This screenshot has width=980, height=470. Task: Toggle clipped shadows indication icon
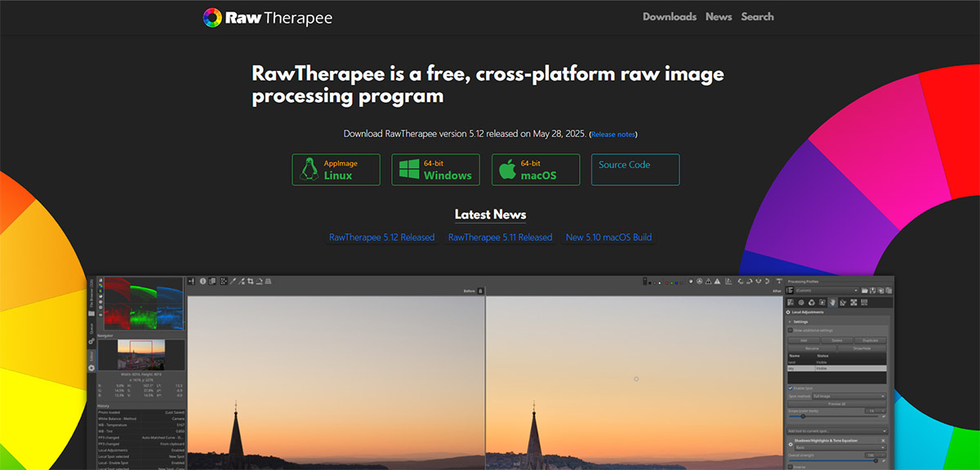(708, 282)
